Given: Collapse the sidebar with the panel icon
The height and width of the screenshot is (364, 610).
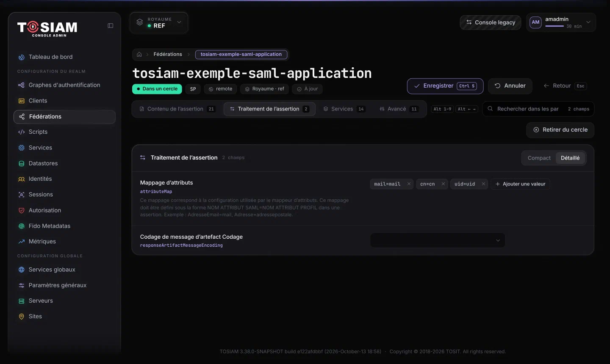Looking at the screenshot, I should 111,26.
